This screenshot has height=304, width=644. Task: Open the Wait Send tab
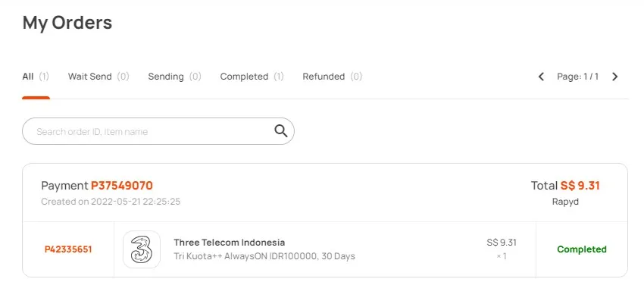(x=98, y=77)
